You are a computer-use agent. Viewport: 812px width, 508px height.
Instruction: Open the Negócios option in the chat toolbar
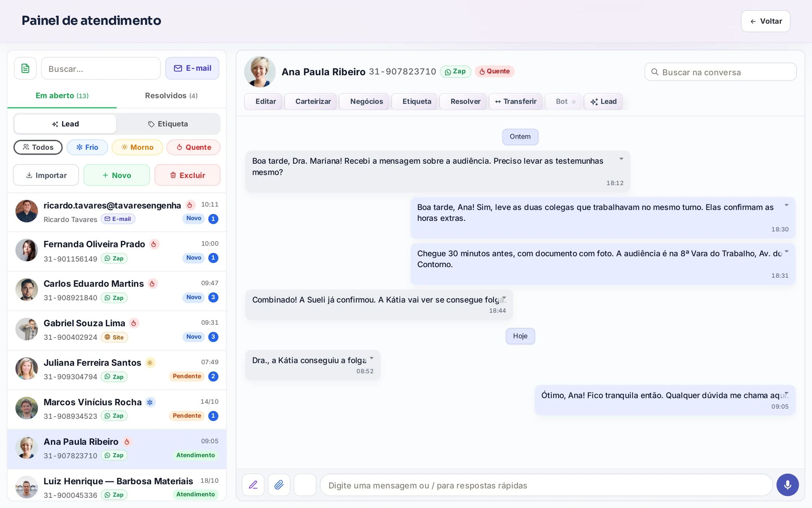pos(364,102)
